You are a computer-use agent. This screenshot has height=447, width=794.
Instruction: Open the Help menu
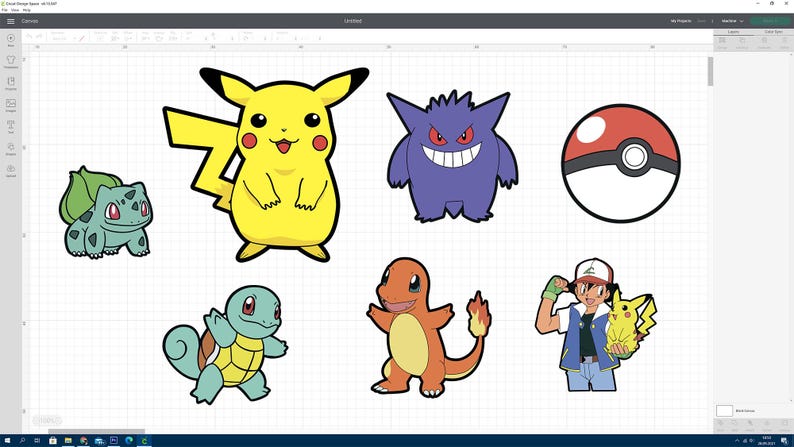click(x=26, y=10)
